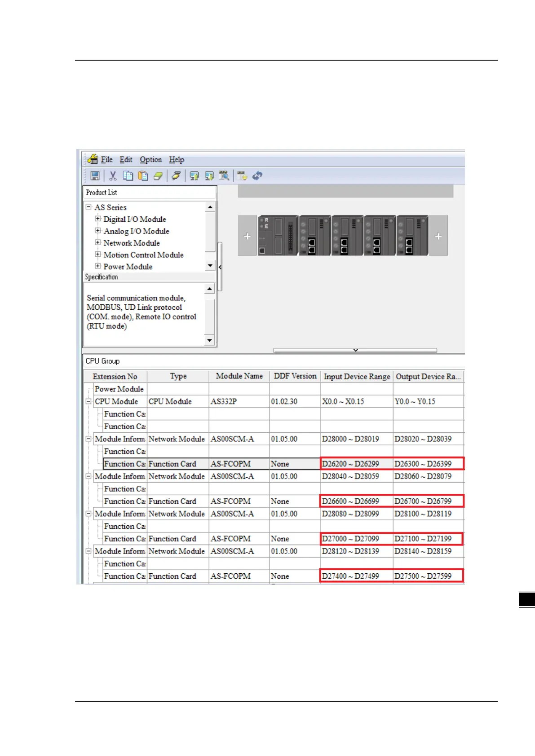Click the Paste clipboard icon
This screenshot has height=756, width=535.
tap(143, 176)
